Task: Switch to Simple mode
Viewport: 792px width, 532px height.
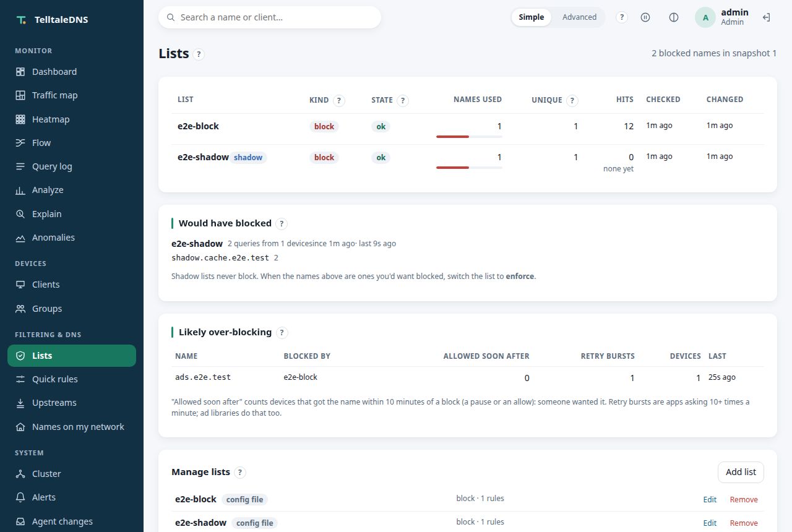Action: (532, 17)
